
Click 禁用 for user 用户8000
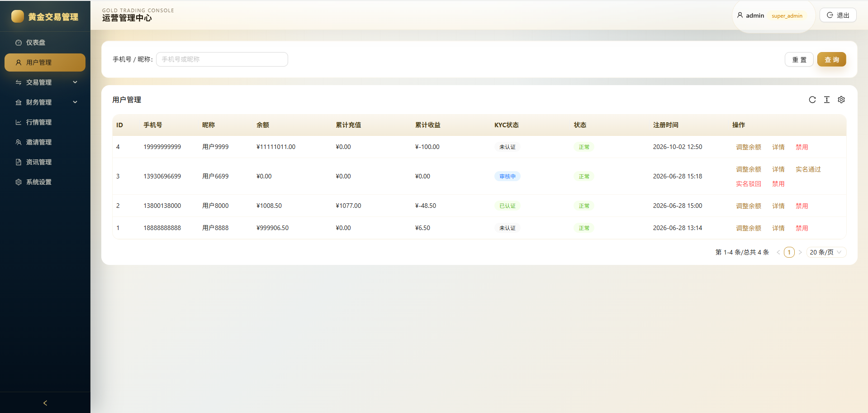coord(802,206)
